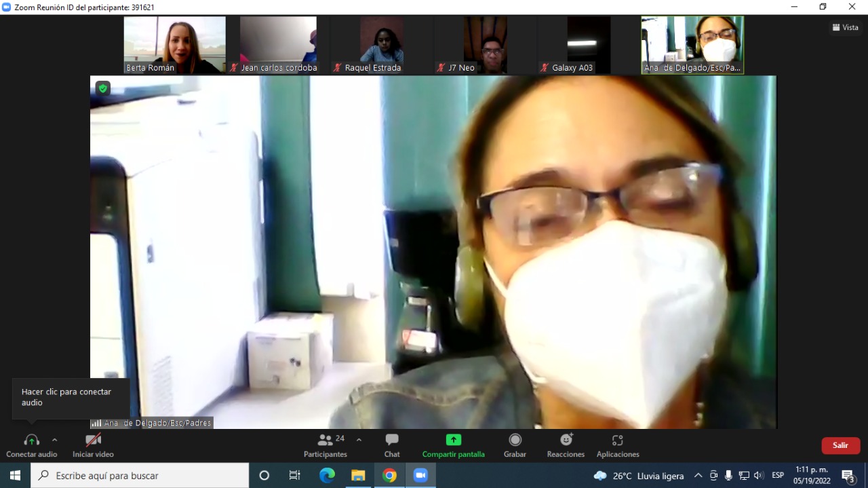Expand the arrow next to Participantes

coord(359,440)
